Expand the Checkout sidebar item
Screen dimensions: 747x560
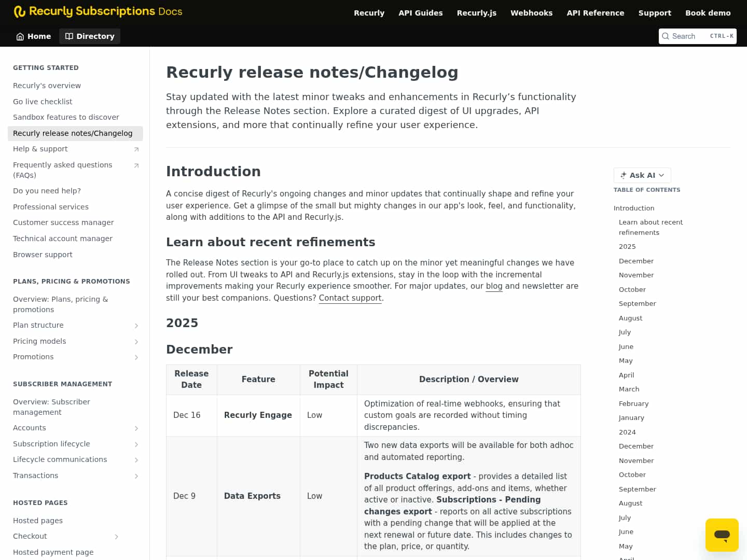(117, 536)
